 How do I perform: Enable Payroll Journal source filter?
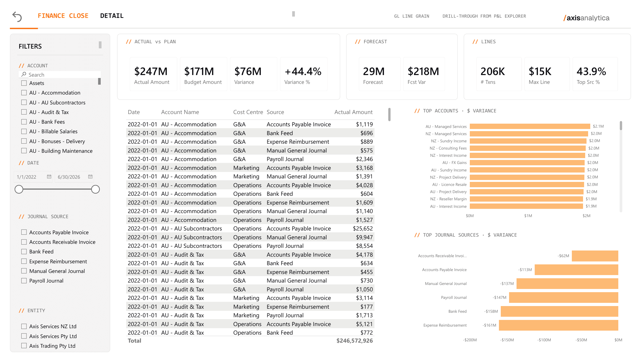pyautogui.click(x=24, y=281)
